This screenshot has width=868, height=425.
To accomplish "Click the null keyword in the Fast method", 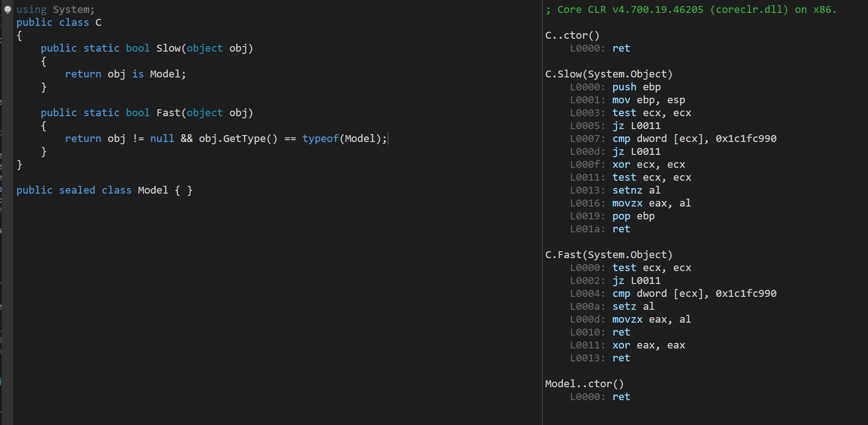I will (x=162, y=139).
